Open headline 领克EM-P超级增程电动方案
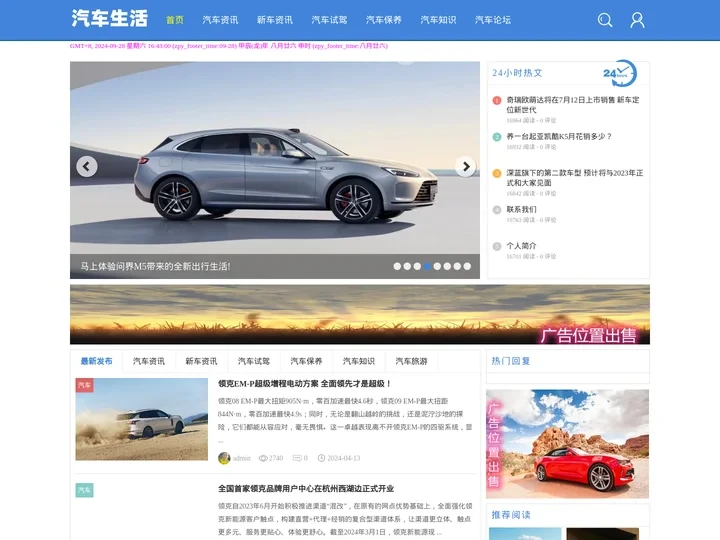 [304, 383]
